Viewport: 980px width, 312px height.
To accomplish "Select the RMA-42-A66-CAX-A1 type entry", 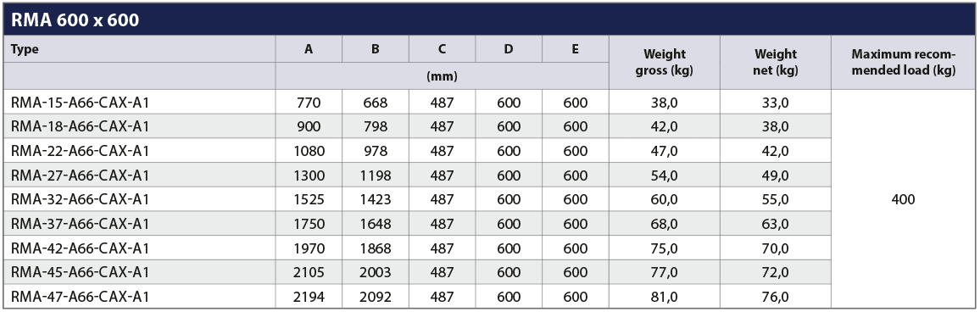I will point(80,249).
